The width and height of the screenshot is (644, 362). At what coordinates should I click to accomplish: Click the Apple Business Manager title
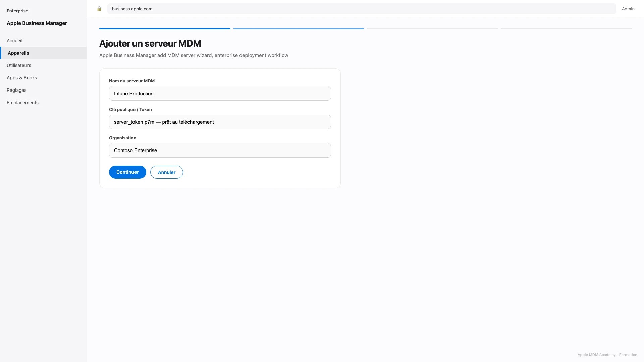[x=37, y=23]
